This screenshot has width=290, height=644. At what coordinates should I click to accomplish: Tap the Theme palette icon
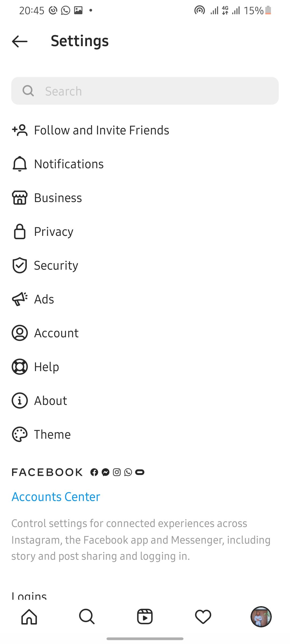(20, 434)
